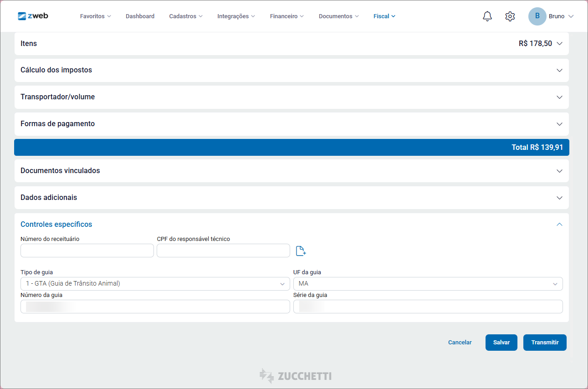Image resolution: width=588 pixels, height=389 pixels.
Task: Go to the Dashboard page
Action: [140, 16]
